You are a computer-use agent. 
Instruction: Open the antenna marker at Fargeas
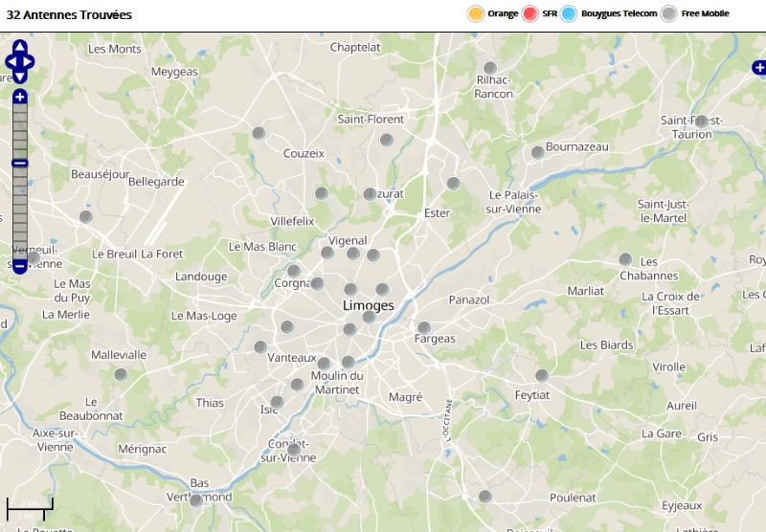tap(424, 327)
